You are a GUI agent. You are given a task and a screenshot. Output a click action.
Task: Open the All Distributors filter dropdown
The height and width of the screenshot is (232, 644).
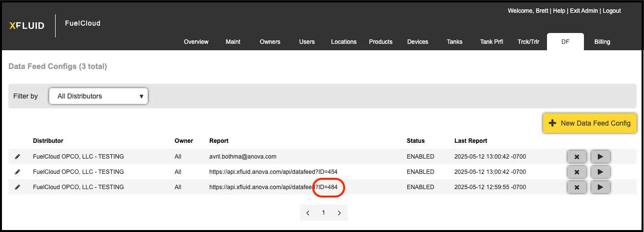98,96
